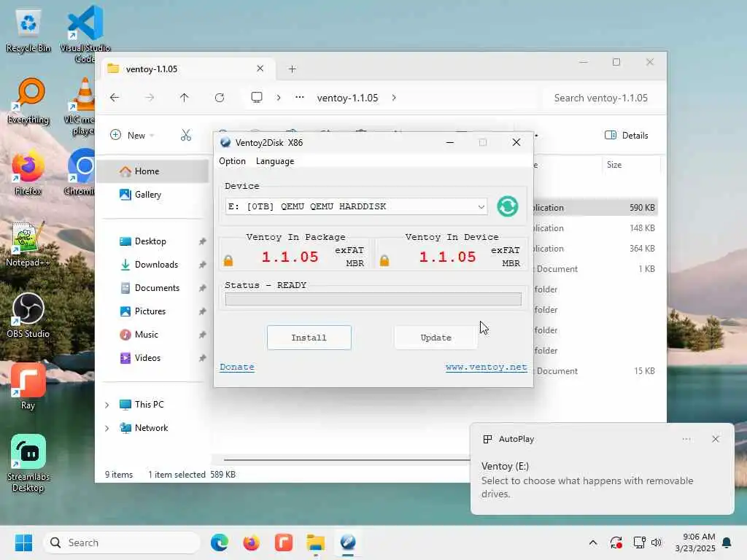The image size is (747, 560).
Task: Click the Ventoy2Disk status progress bar
Action: [373, 299]
